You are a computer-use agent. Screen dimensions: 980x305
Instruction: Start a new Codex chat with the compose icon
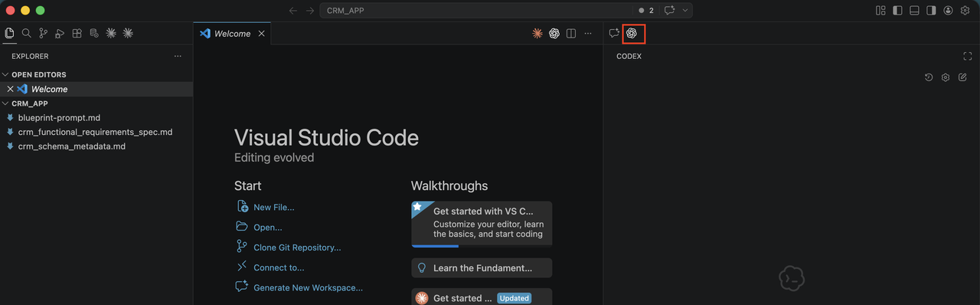[x=962, y=77]
